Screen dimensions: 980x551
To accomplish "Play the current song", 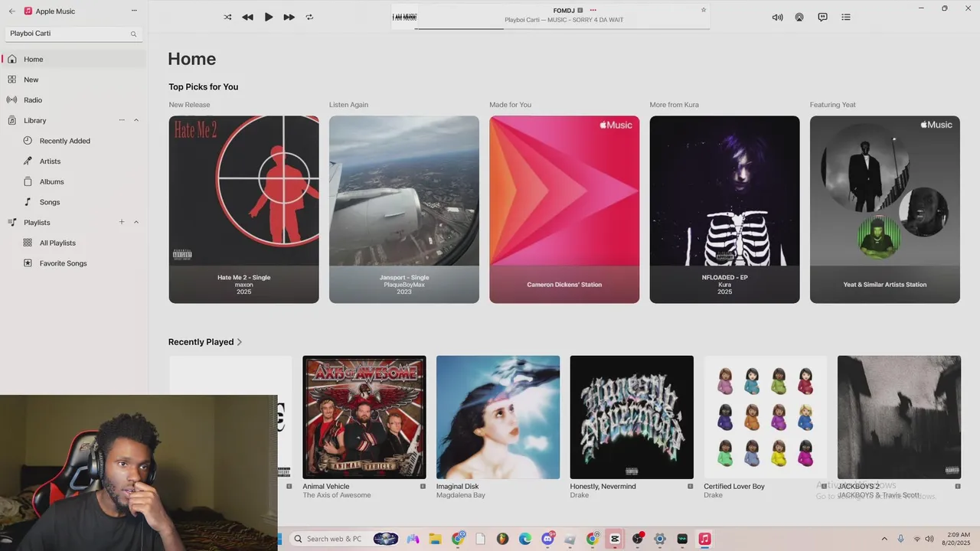I will [x=269, y=17].
